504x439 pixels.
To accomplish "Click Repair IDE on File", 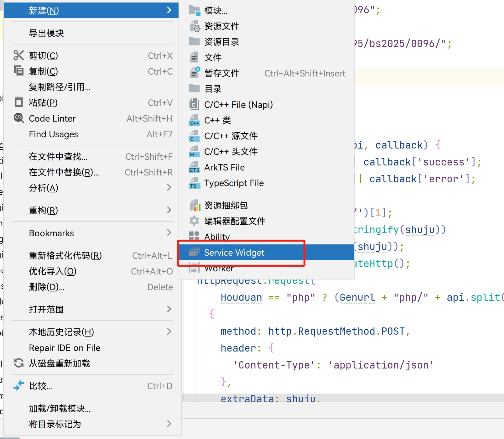I will click(x=64, y=348).
